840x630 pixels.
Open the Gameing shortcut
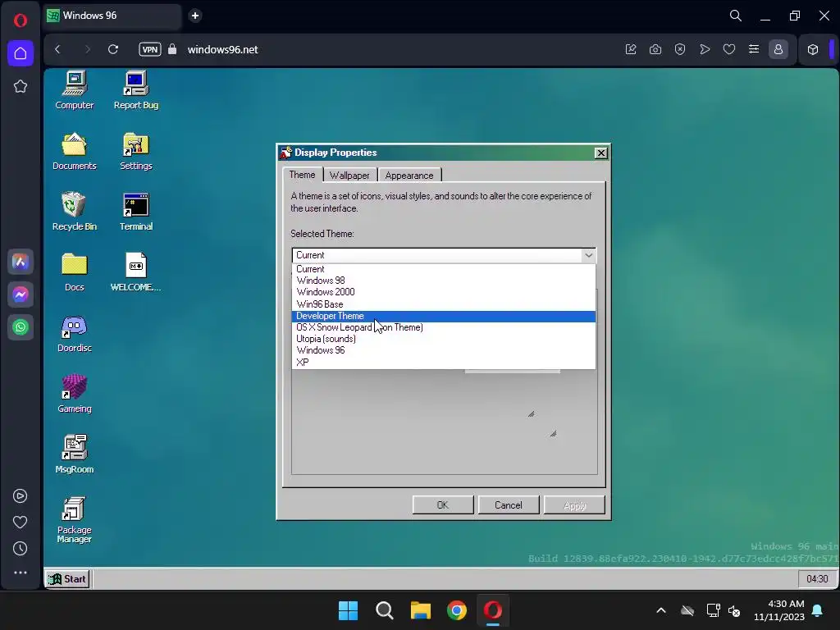click(x=75, y=394)
